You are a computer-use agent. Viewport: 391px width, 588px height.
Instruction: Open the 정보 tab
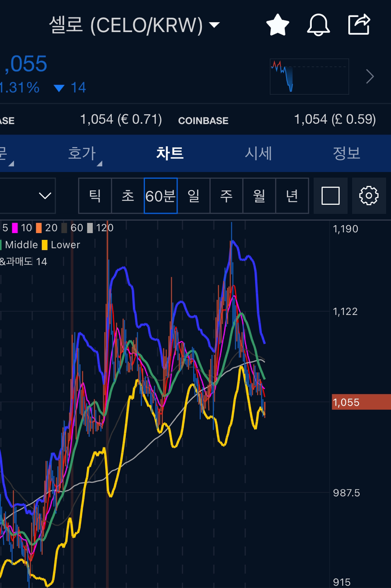[x=346, y=153]
